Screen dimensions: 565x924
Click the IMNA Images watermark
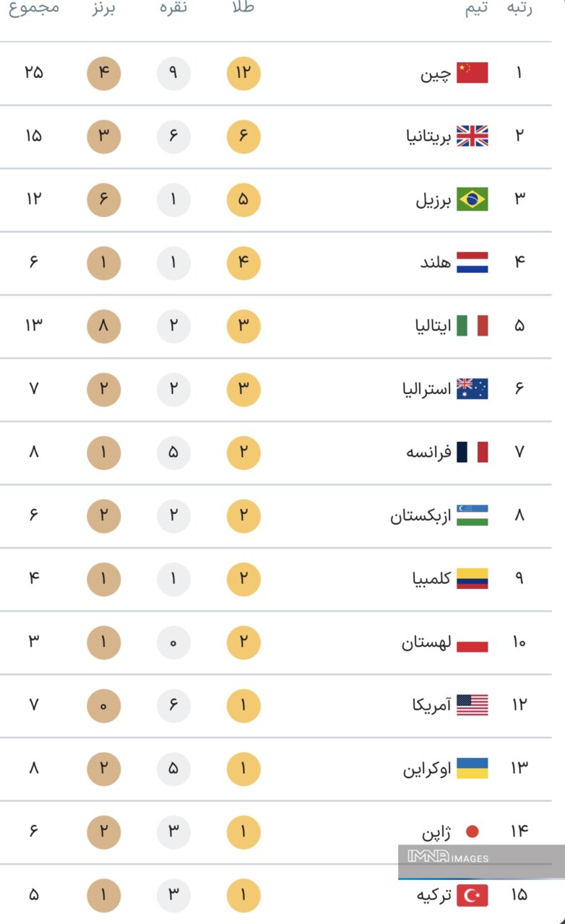tap(449, 858)
